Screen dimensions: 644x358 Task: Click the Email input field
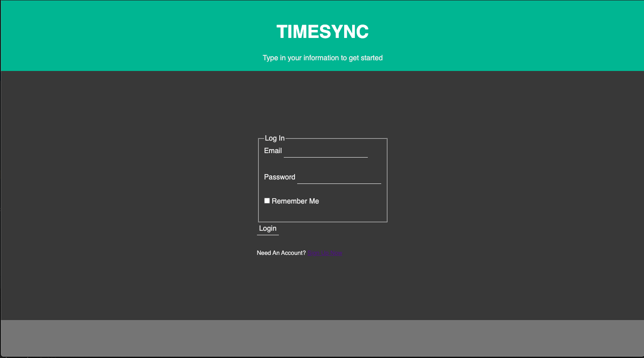pos(325,151)
